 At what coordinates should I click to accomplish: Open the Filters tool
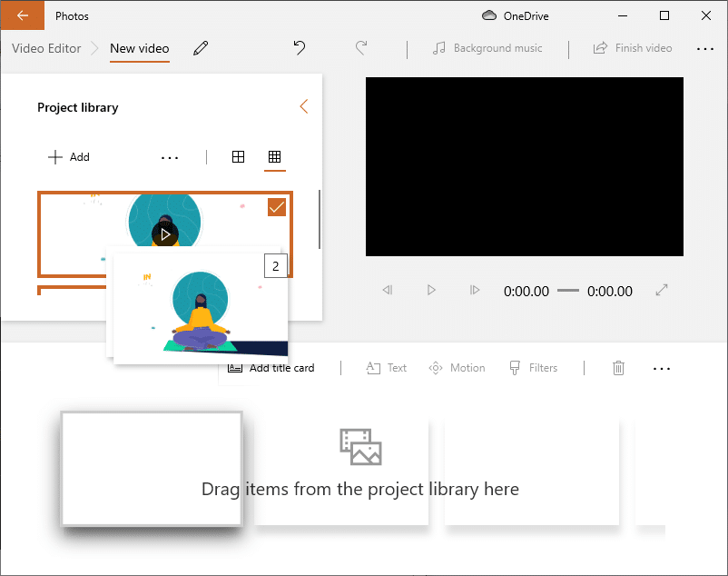click(x=533, y=368)
